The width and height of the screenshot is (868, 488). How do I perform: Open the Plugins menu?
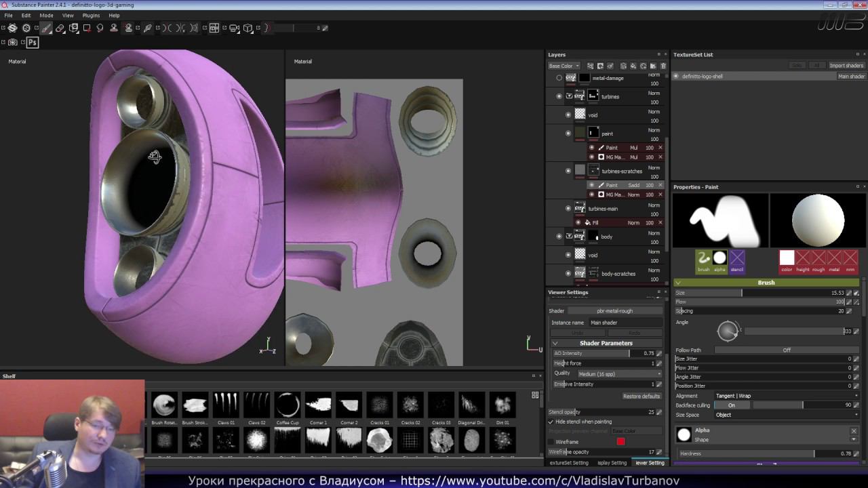[91, 15]
